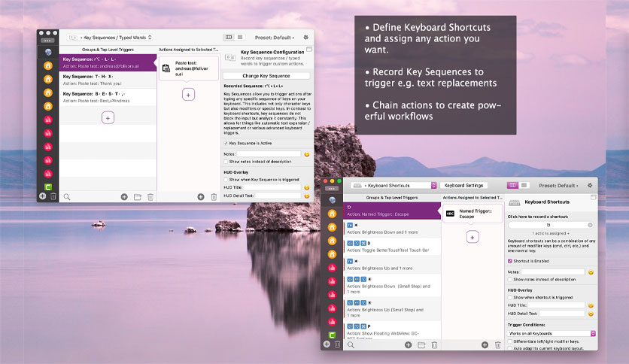The height and width of the screenshot is (364, 629).
Task: Select globe All Apps icon in Keyboard Shortcuts window
Action: click(332, 200)
